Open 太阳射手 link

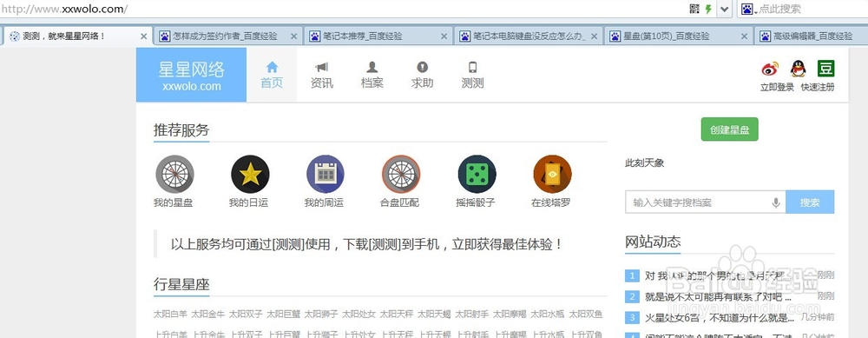[472, 315]
